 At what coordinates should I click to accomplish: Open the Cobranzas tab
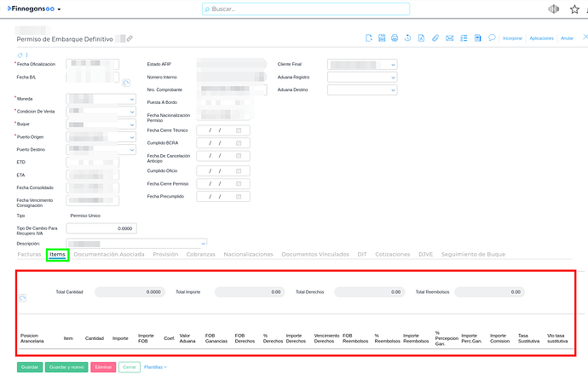(201, 255)
